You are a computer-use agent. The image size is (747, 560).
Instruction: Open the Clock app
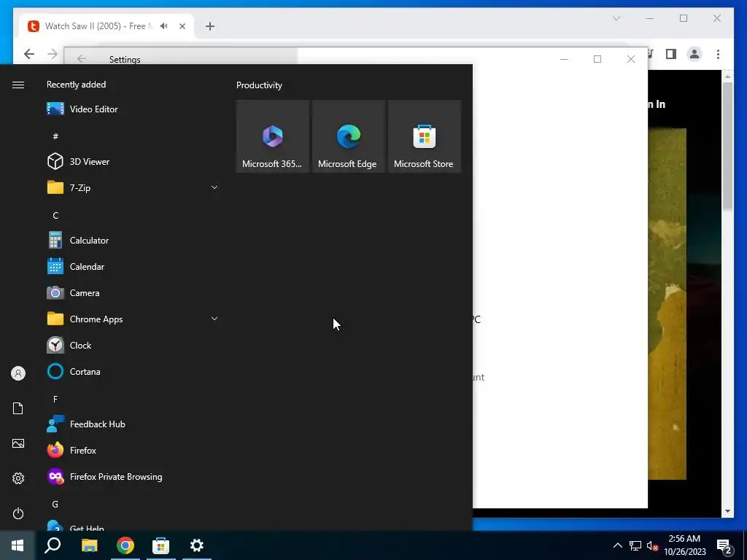[x=131, y=345]
